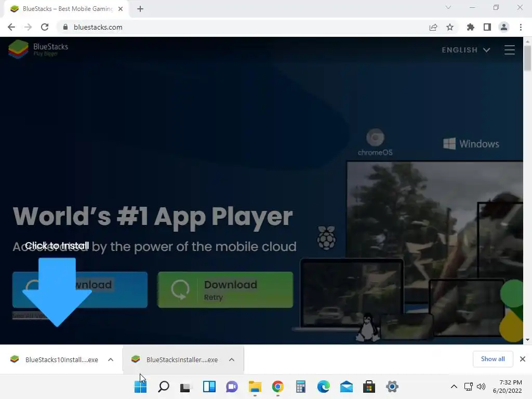532x399 pixels.
Task: Click the page vertical scrollbar thumb
Action: pyautogui.click(x=527, y=58)
